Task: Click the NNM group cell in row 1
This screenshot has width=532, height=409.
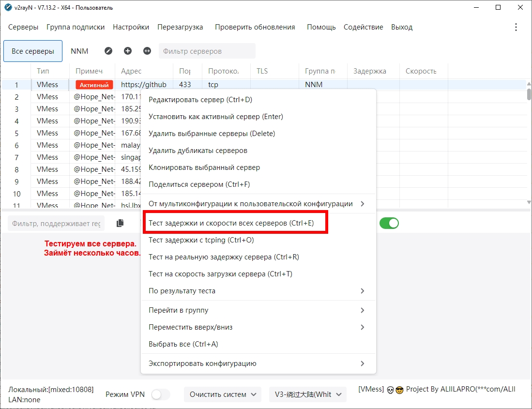Action: (x=323, y=85)
